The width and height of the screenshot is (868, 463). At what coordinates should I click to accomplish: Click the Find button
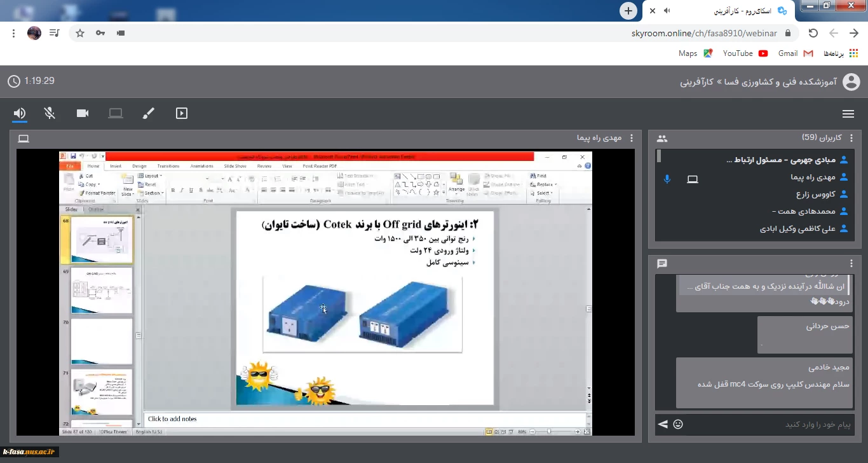pos(538,176)
